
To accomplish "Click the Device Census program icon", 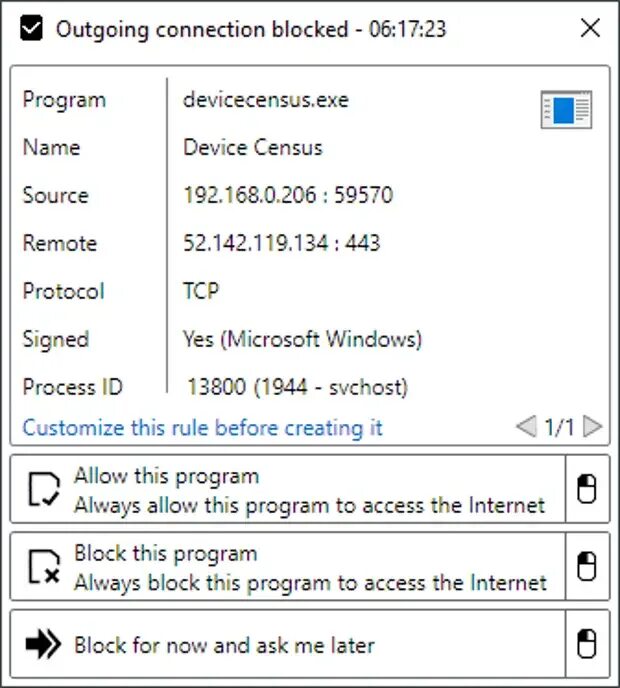I will point(566,110).
